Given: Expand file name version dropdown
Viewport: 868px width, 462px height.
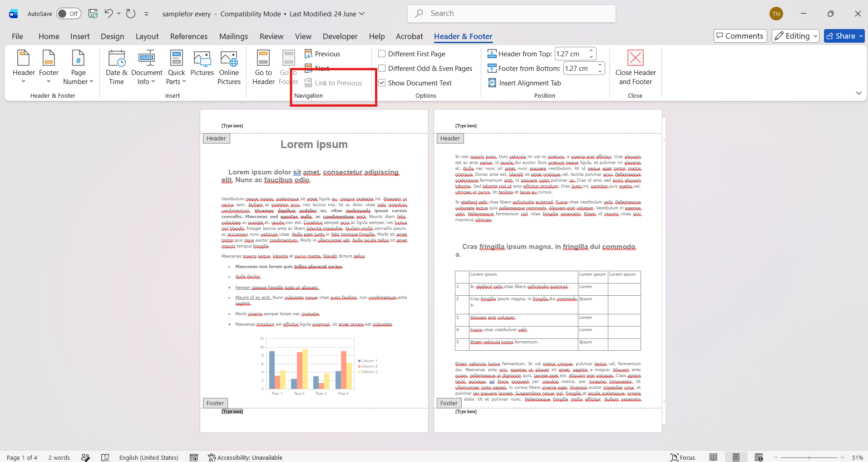Looking at the screenshot, I should 362,14.
